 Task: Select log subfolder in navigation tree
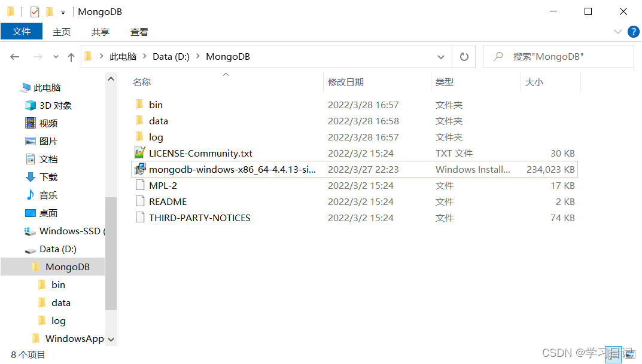[59, 321]
